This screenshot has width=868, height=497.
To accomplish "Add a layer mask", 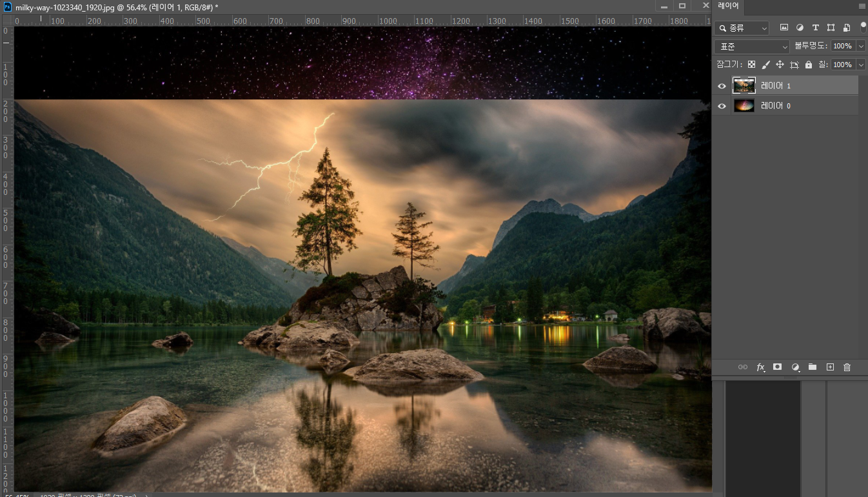I will 778,367.
